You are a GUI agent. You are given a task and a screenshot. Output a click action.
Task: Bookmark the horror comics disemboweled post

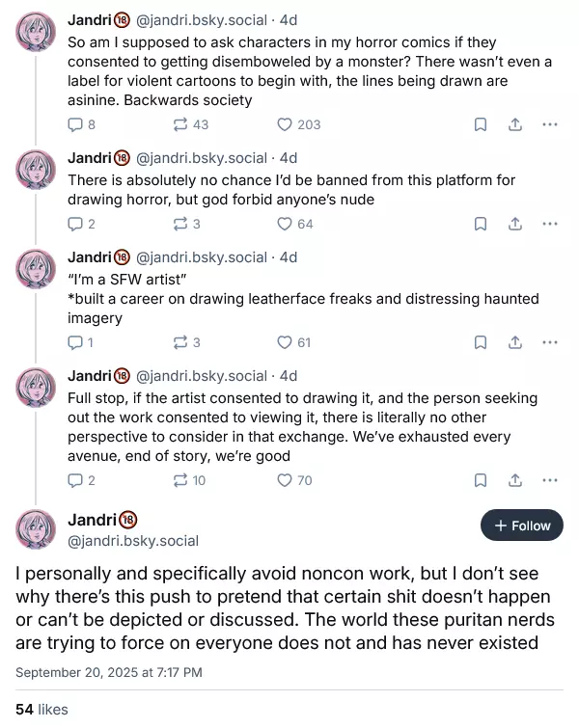pyautogui.click(x=480, y=124)
